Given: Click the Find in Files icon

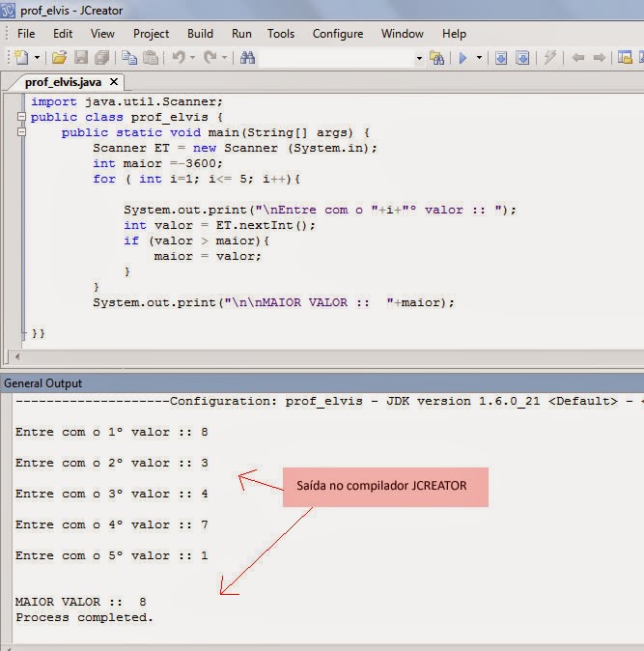Looking at the screenshot, I should 437,58.
